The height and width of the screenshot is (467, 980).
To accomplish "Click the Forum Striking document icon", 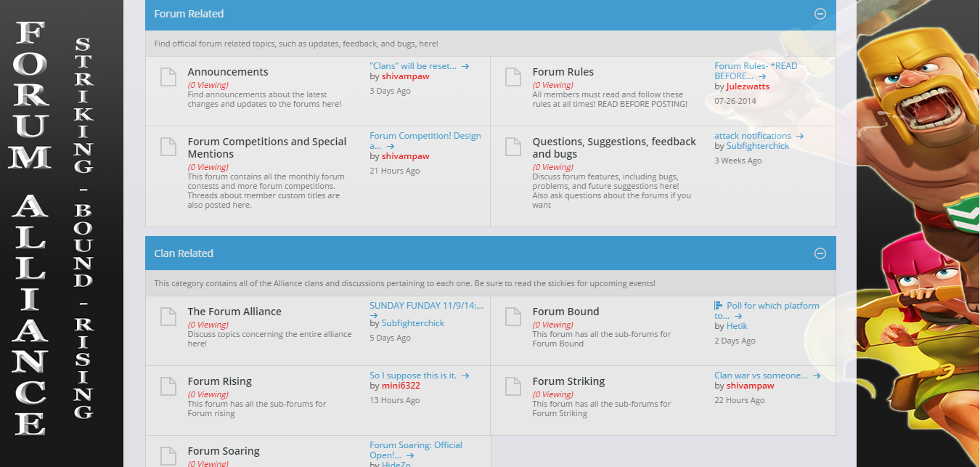I will point(513,386).
